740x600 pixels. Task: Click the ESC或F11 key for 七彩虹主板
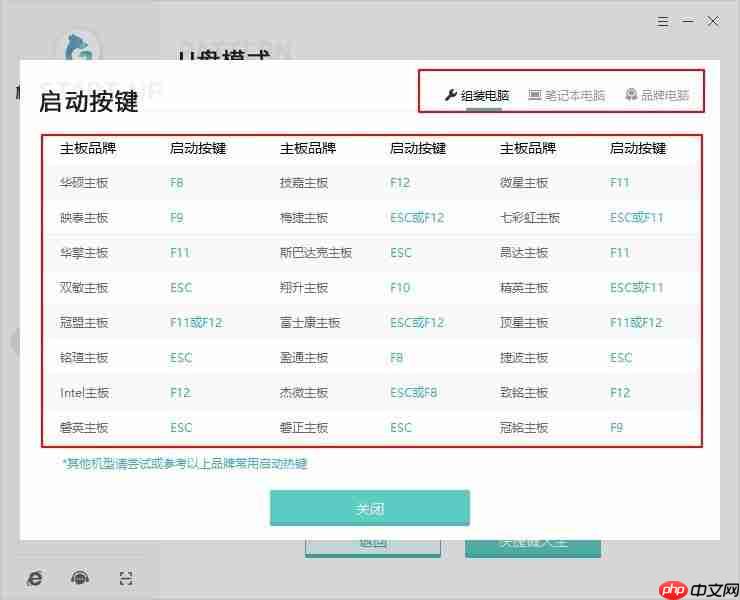point(637,218)
